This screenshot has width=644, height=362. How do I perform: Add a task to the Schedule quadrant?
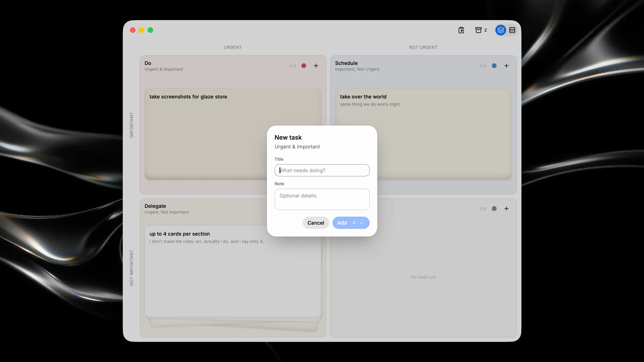coord(506,66)
